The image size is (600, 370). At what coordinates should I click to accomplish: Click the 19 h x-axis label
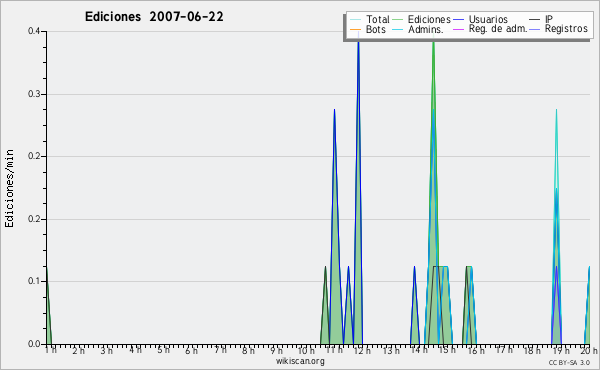pyautogui.click(x=561, y=351)
